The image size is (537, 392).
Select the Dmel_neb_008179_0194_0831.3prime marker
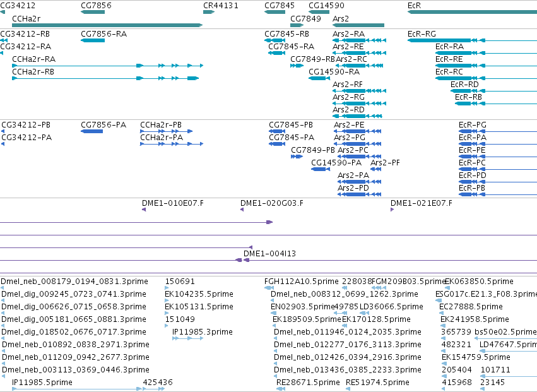pyautogui.click(x=3, y=287)
